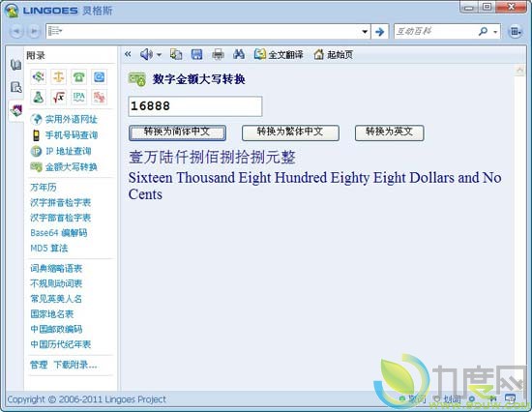
Task: Go forward with the navigation forward arrow
Action: click(34, 32)
